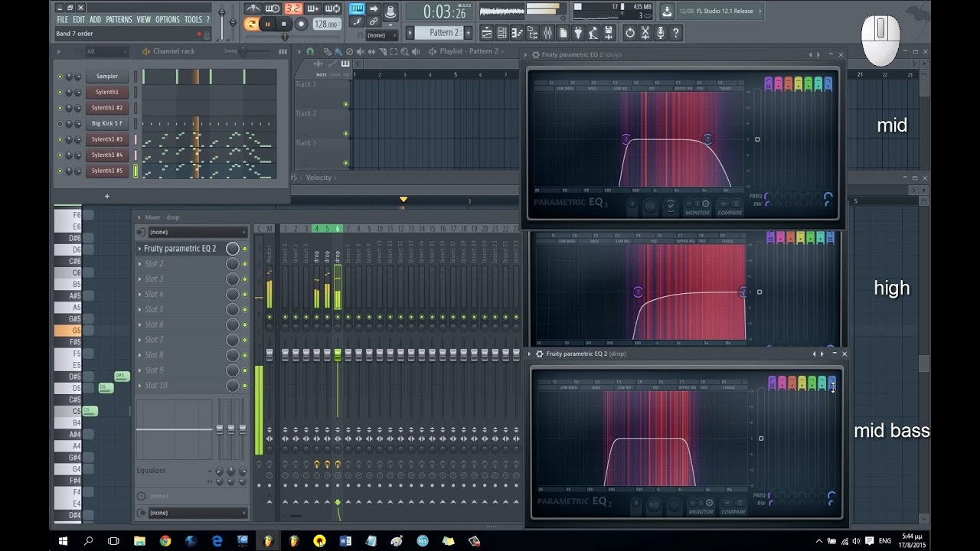Toggle the metronome icon
The image size is (980, 551).
[253, 8]
